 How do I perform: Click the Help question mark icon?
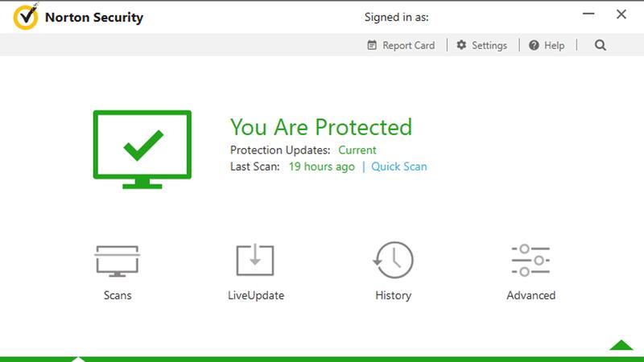click(x=534, y=45)
